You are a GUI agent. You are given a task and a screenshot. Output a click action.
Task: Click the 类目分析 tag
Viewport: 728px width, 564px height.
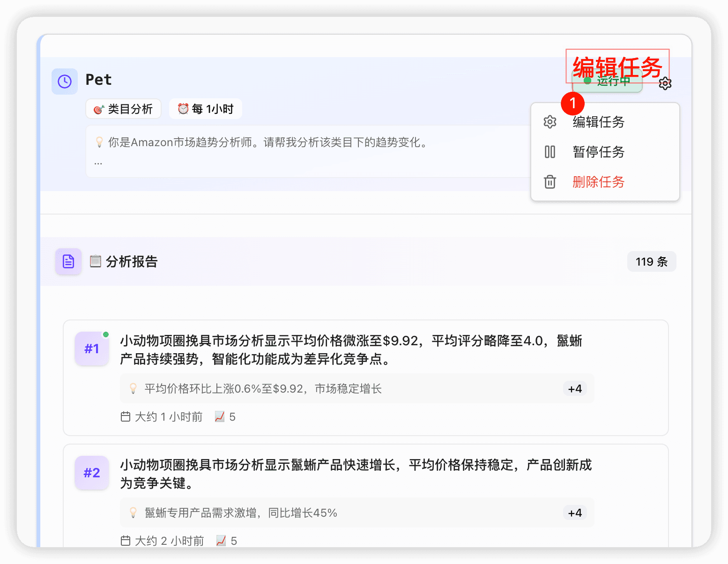click(123, 109)
